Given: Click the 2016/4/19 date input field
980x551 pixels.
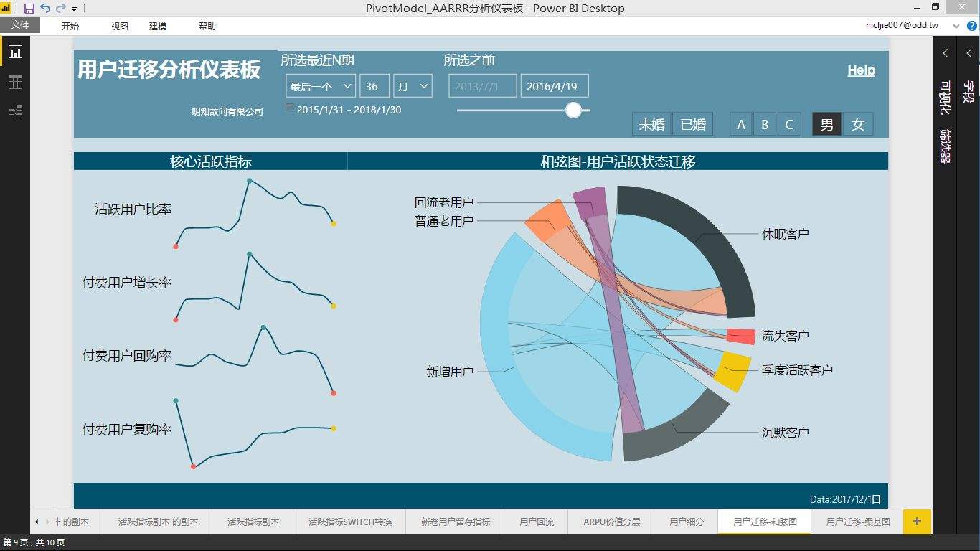Looking at the screenshot, I should tap(554, 85).
